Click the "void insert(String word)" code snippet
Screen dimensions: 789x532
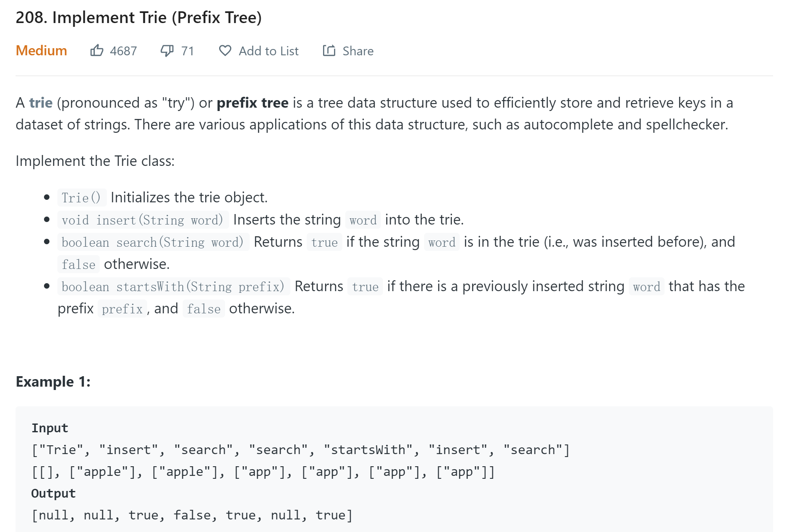pos(142,220)
